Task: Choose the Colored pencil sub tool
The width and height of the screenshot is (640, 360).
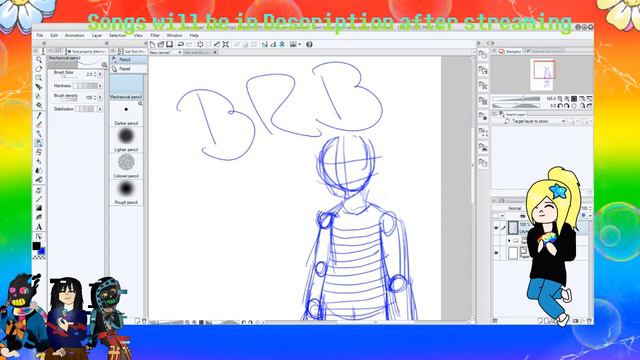Action: tap(126, 166)
